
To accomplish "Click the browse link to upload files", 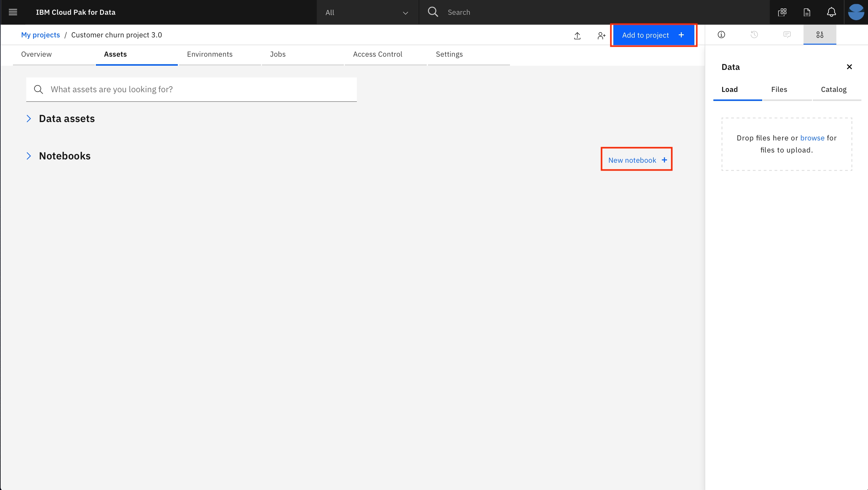I will tap(812, 138).
